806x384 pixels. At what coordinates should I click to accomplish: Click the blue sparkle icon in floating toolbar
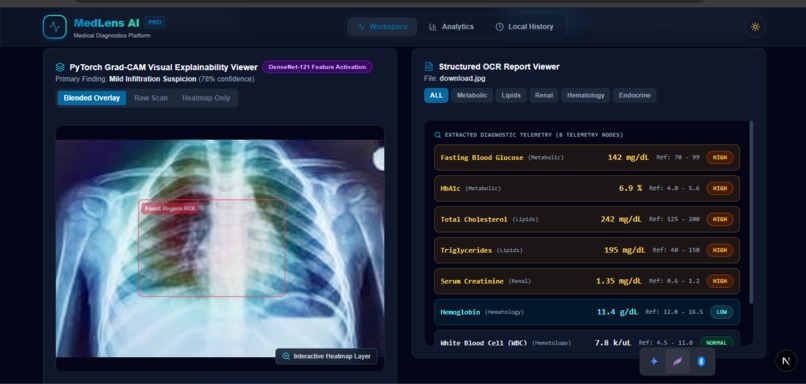(654, 361)
